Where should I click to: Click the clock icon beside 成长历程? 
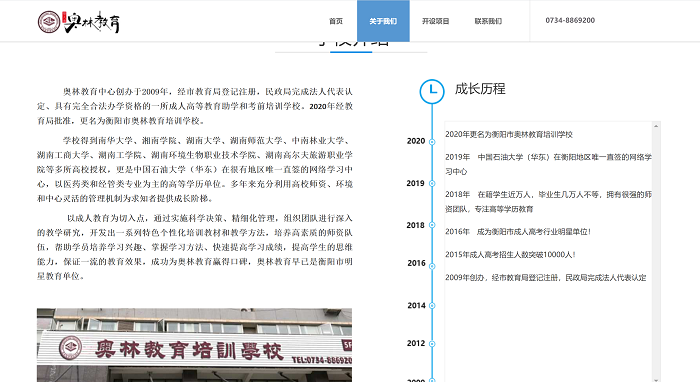point(432,91)
